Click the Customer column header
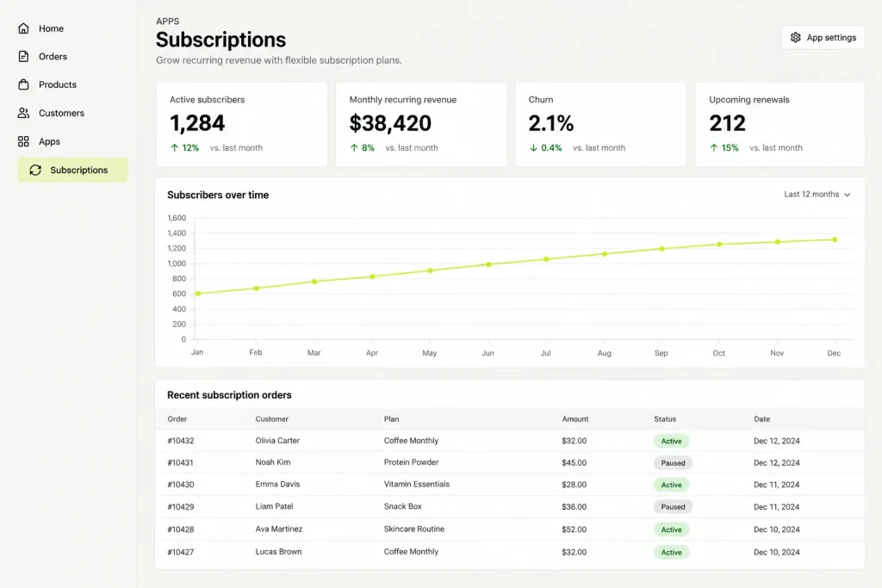 pyautogui.click(x=271, y=418)
